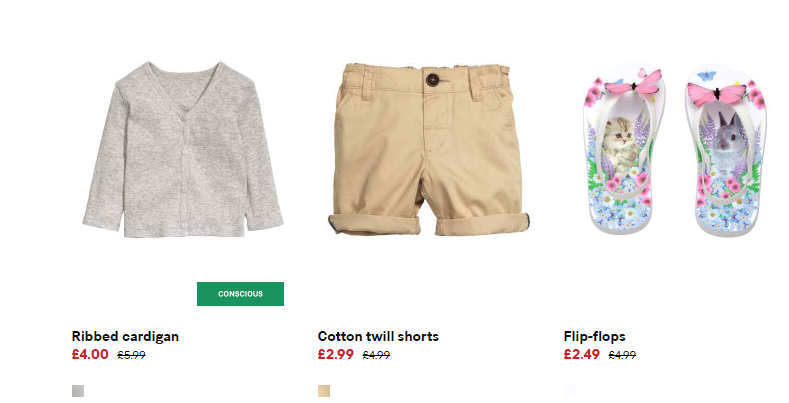Choose the white colour swatch under flip-flops
This screenshot has width=789, height=403.
pyautogui.click(x=570, y=391)
